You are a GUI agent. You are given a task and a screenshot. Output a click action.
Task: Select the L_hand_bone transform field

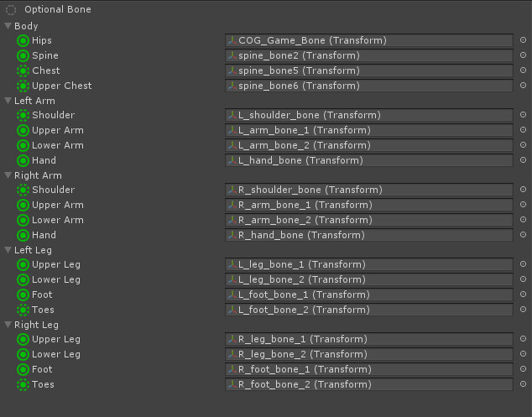(369, 160)
